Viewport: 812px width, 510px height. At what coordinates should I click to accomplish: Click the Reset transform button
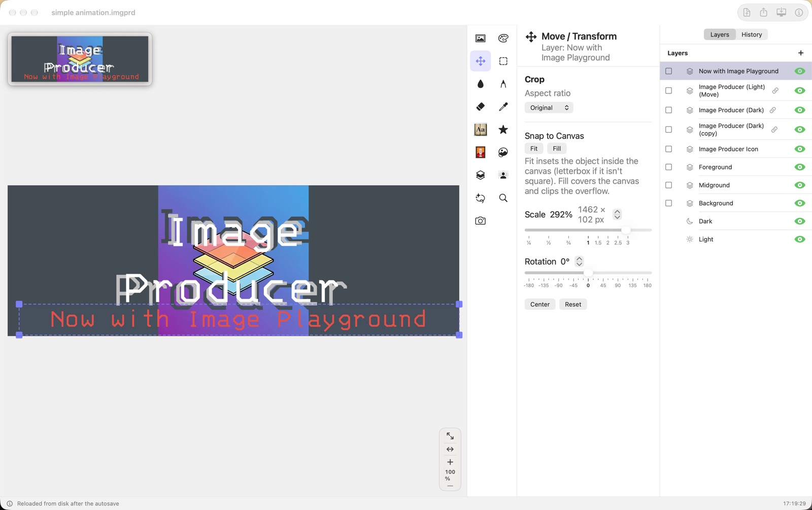pyautogui.click(x=573, y=304)
